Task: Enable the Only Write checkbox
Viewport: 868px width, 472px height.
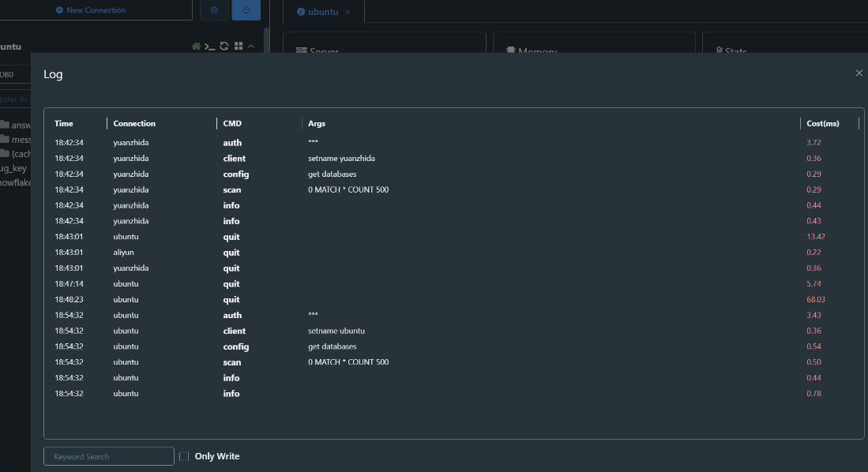Action: coord(184,456)
